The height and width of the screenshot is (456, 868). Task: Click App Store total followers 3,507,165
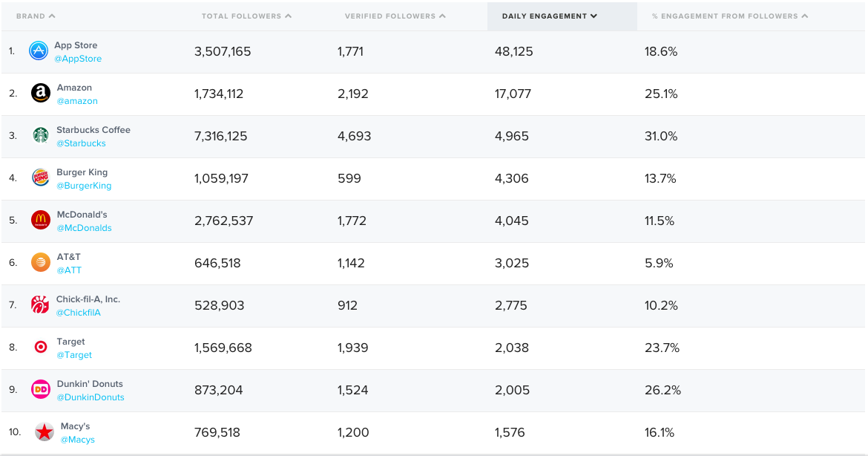pyautogui.click(x=223, y=51)
